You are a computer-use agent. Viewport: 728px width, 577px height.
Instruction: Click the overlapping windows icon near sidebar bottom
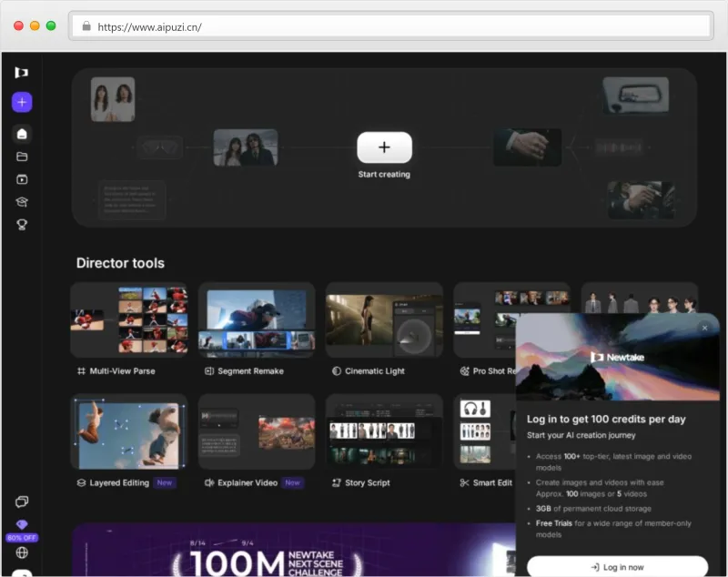[x=22, y=501]
